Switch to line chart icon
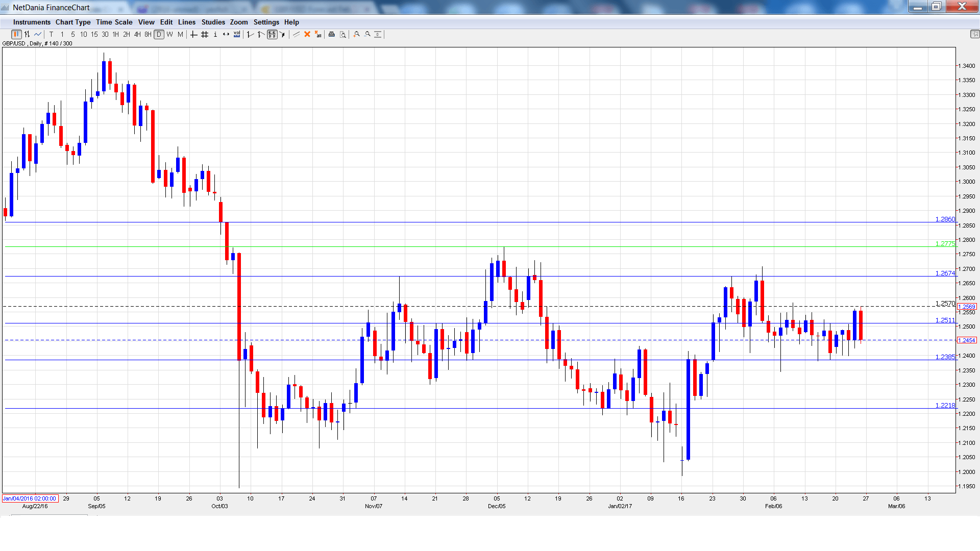 (38, 35)
